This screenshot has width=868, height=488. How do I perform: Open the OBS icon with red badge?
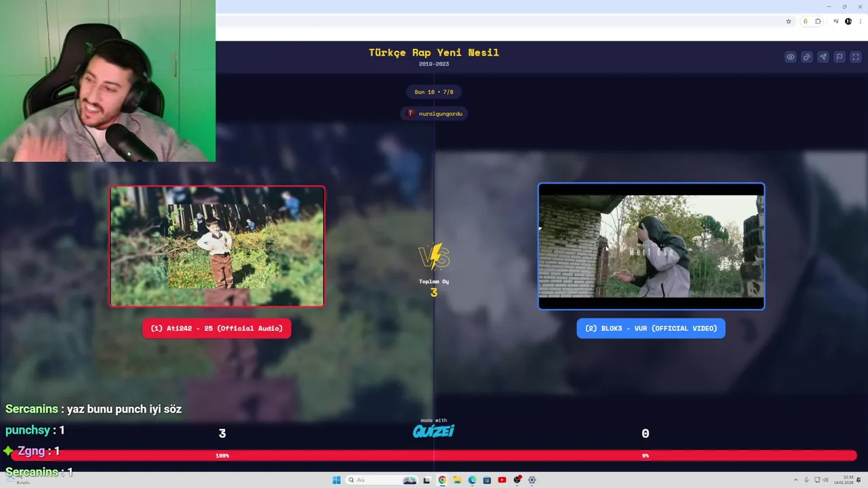click(517, 480)
